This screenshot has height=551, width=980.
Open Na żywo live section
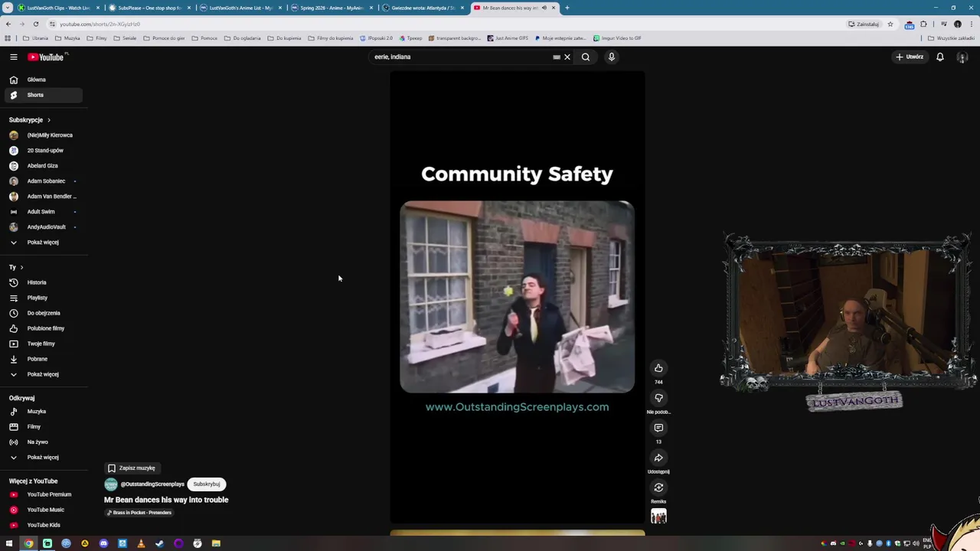pyautogui.click(x=44, y=442)
